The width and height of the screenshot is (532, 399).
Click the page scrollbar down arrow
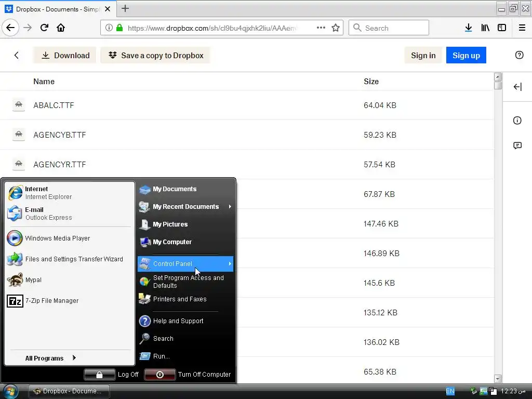click(498, 379)
